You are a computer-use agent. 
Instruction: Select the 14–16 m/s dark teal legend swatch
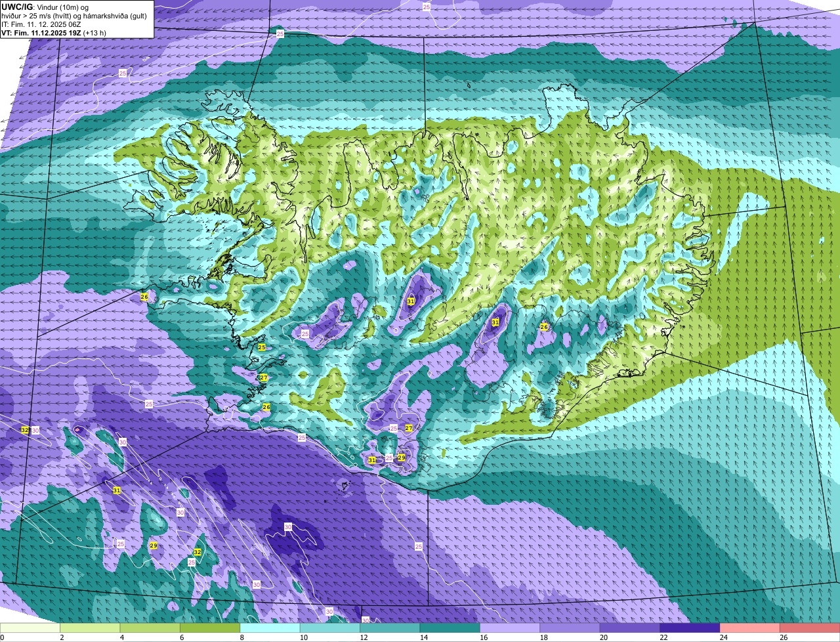pyautogui.click(x=450, y=628)
